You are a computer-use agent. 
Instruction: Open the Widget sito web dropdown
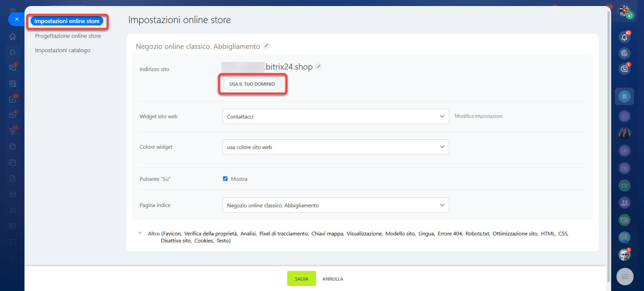(x=335, y=117)
